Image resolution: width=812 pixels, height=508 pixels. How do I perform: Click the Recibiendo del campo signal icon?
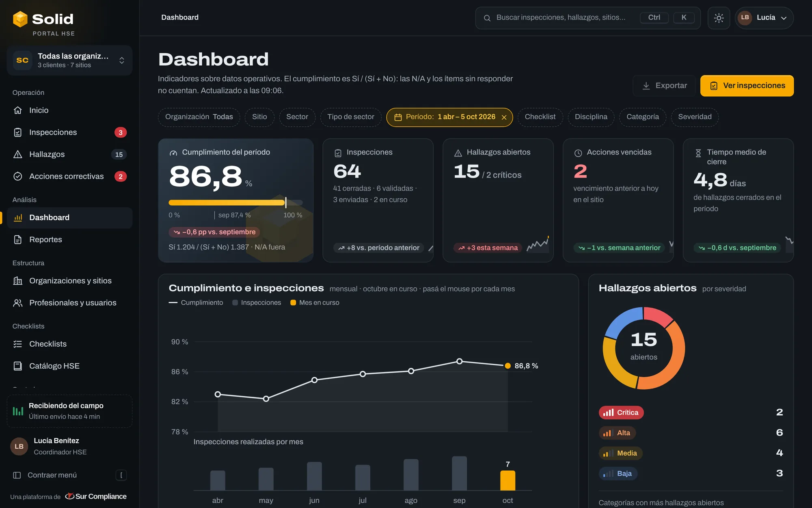tap(18, 411)
